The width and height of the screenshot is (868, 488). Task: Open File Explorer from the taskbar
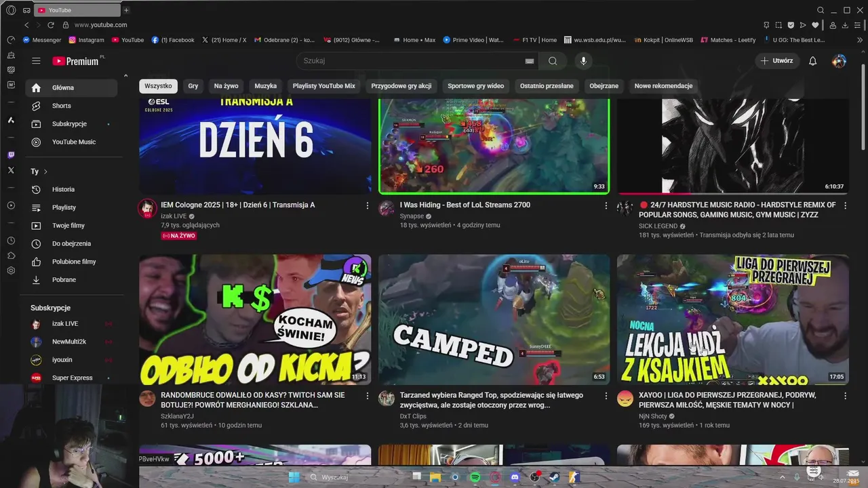pos(435,477)
